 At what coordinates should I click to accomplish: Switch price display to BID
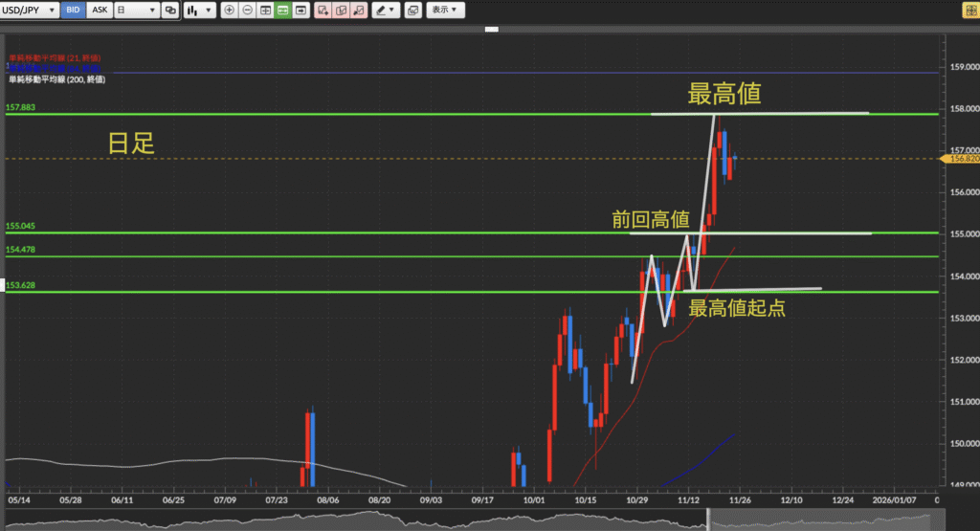(73, 11)
